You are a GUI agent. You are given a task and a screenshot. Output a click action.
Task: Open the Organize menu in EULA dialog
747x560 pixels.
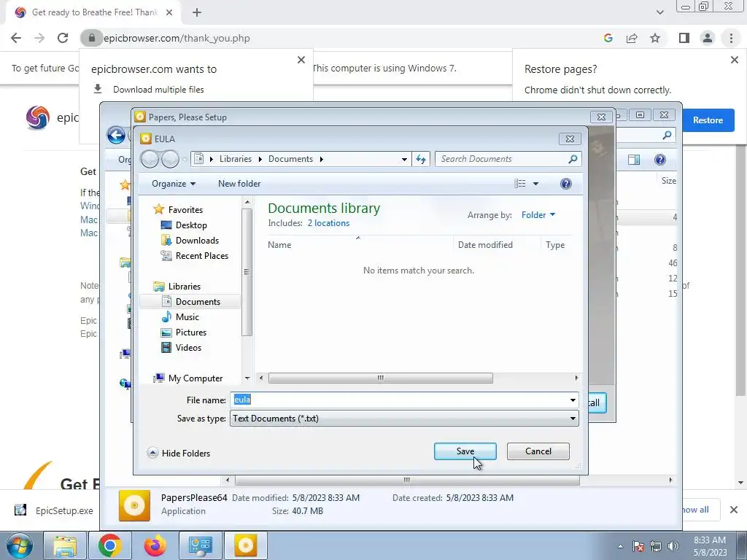pos(174,184)
